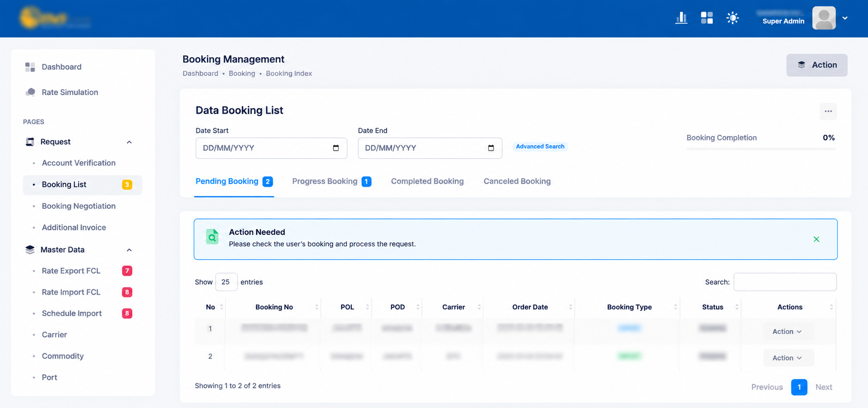This screenshot has height=408, width=868.
Task: Go to page 1 in pagination
Action: [799, 387]
